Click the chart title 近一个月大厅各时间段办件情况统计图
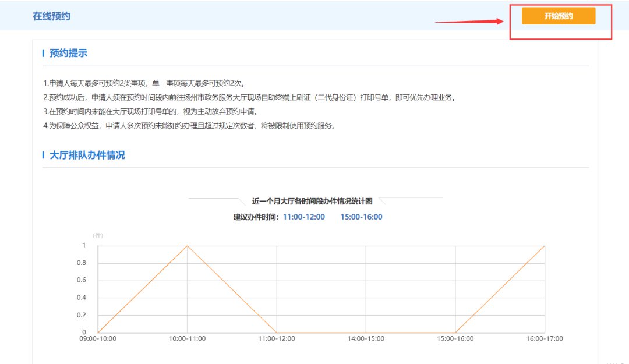 (x=312, y=202)
